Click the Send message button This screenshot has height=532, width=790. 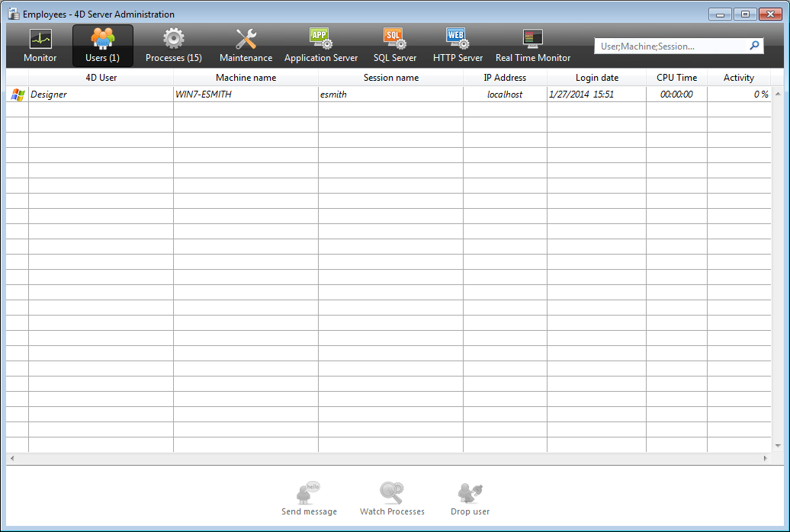click(309, 498)
